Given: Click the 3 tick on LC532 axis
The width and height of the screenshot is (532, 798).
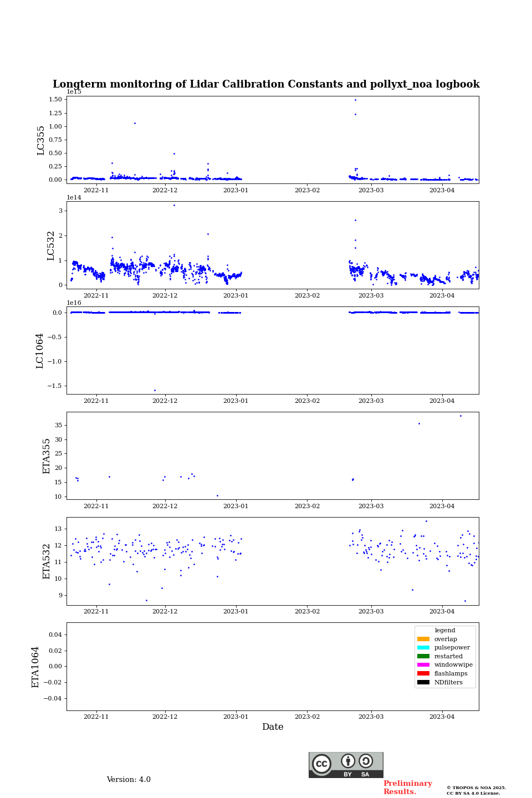Looking at the screenshot, I should click(60, 211).
